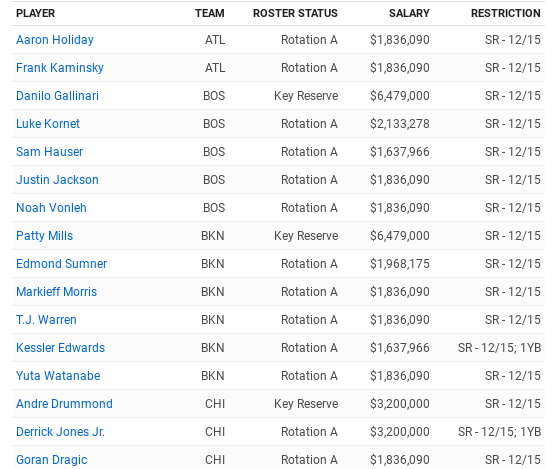The image size is (553, 469).
Task: Select Markieff Morris link
Action: point(56,292)
